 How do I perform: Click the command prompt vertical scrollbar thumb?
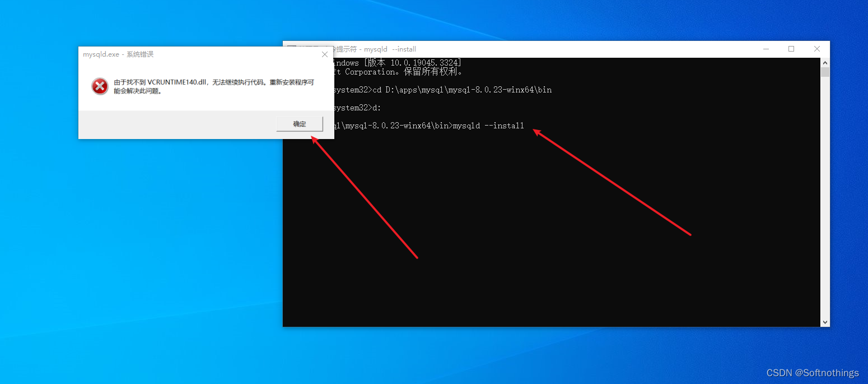tap(825, 72)
